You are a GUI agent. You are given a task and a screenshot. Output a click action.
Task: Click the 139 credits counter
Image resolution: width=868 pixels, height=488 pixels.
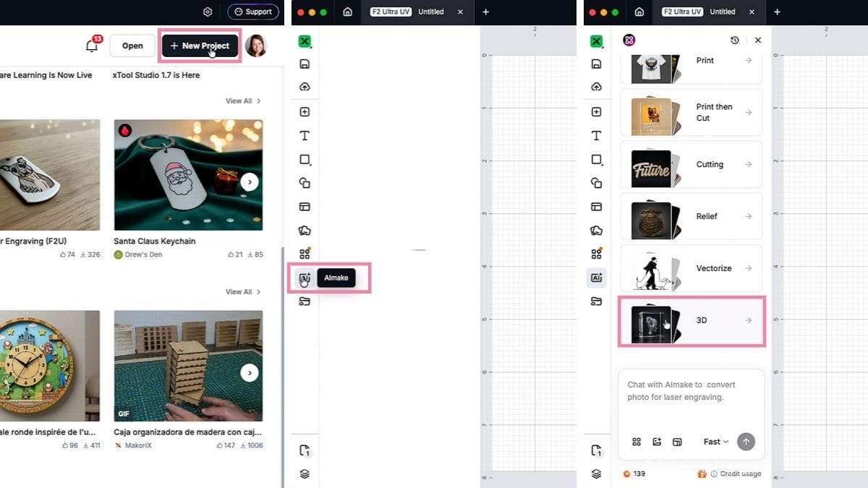[x=634, y=474]
